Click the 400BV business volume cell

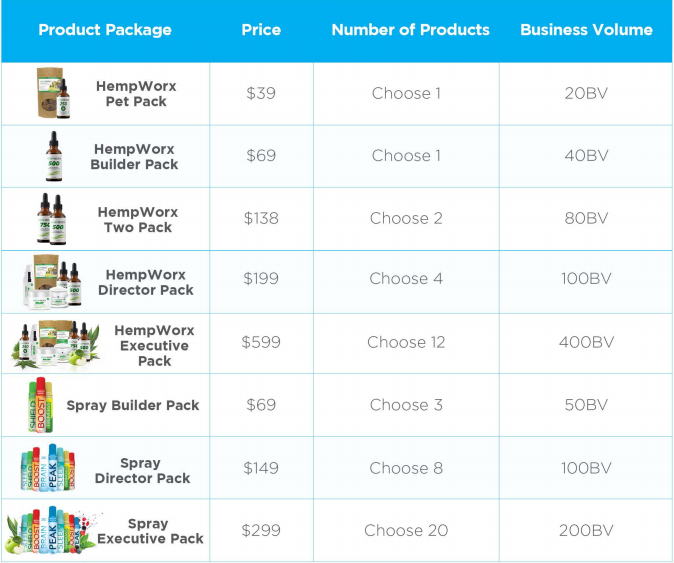(586, 342)
